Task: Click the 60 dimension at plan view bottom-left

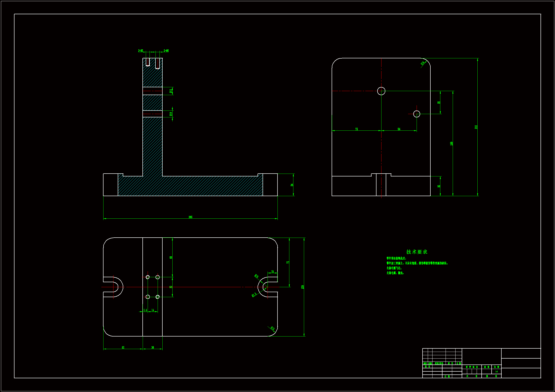Action: point(123,348)
